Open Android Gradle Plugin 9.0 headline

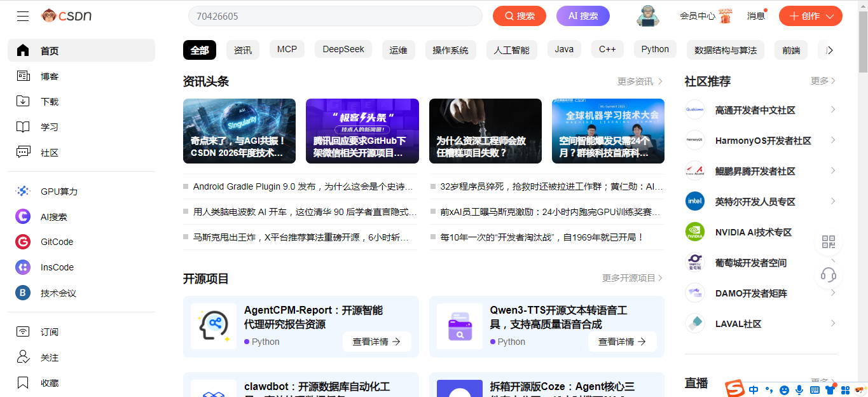pos(303,186)
